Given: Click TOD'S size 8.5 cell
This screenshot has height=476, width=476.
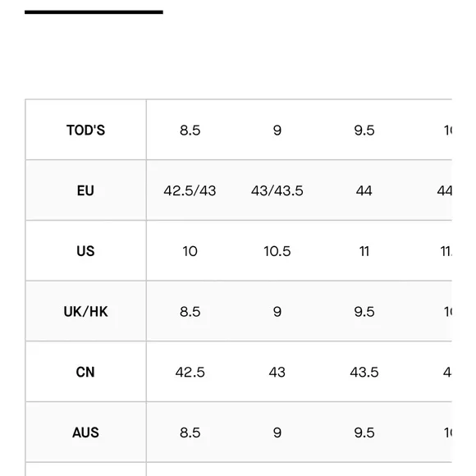Looking at the screenshot, I should coord(190,130).
